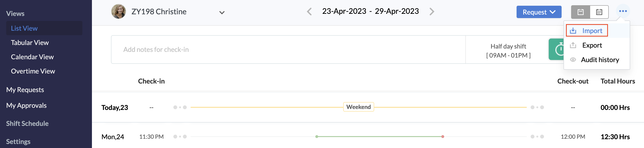
Task: Switch to the list layout view icon
Action: click(580, 12)
